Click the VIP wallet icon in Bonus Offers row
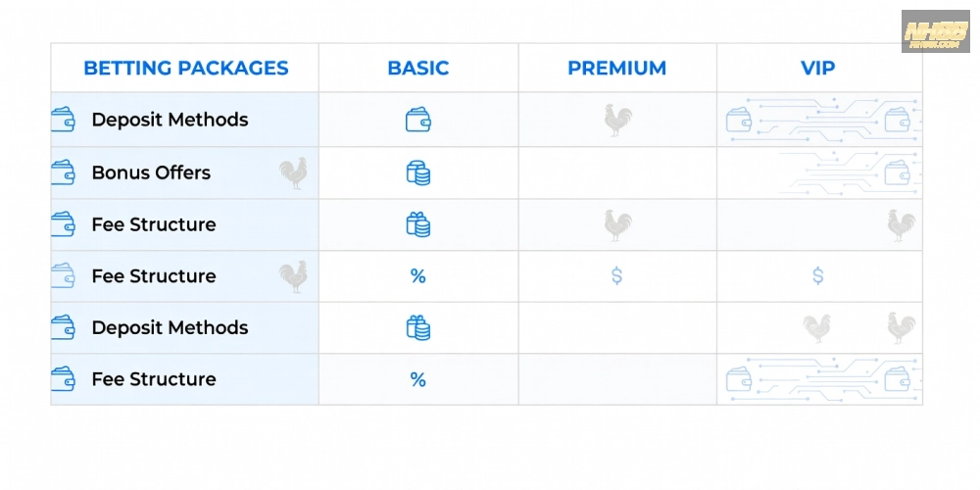Viewport: 980px width, 490px height. point(897,172)
